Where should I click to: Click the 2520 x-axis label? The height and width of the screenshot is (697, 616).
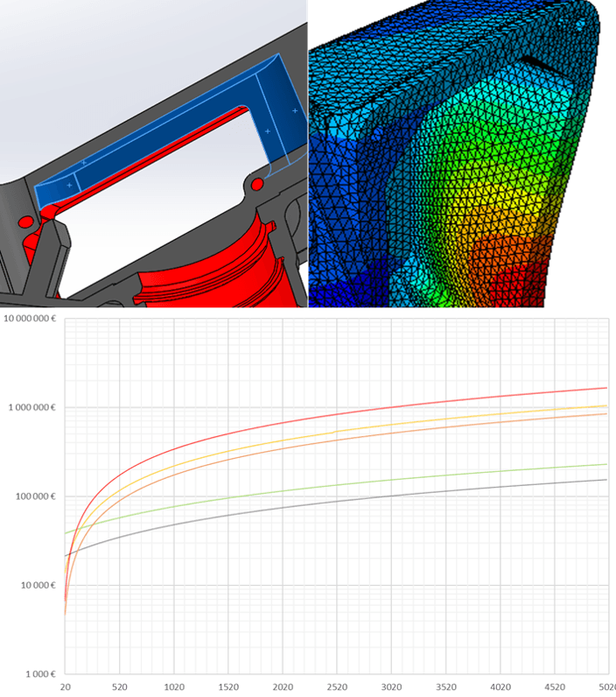click(337, 687)
